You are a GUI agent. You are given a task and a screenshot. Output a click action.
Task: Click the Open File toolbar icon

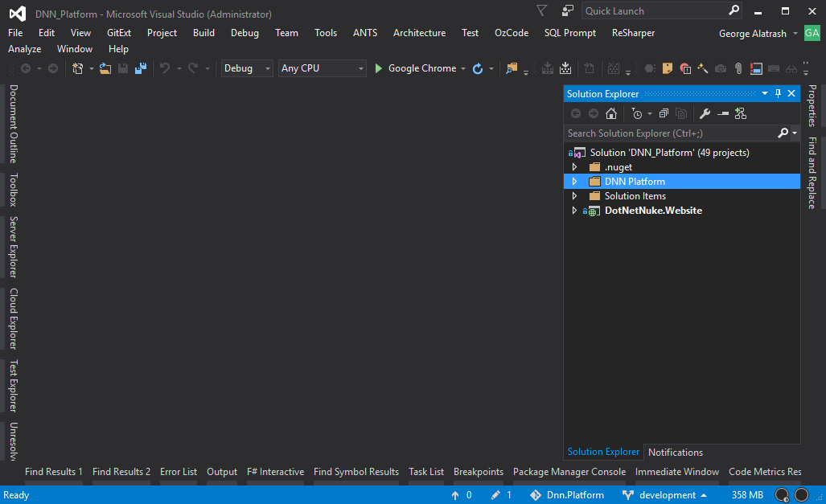(105, 68)
